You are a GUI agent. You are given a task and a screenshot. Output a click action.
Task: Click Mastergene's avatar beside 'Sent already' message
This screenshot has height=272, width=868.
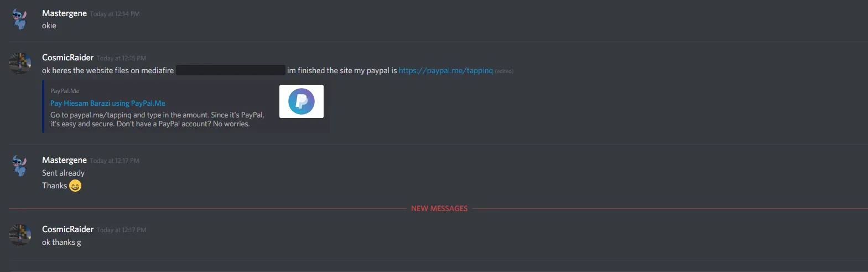pyautogui.click(x=20, y=166)
